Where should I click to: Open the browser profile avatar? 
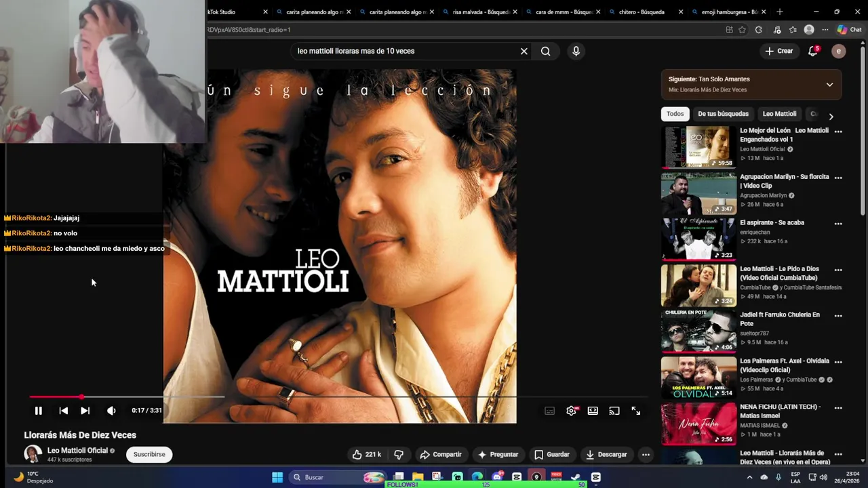coord(809,30)
